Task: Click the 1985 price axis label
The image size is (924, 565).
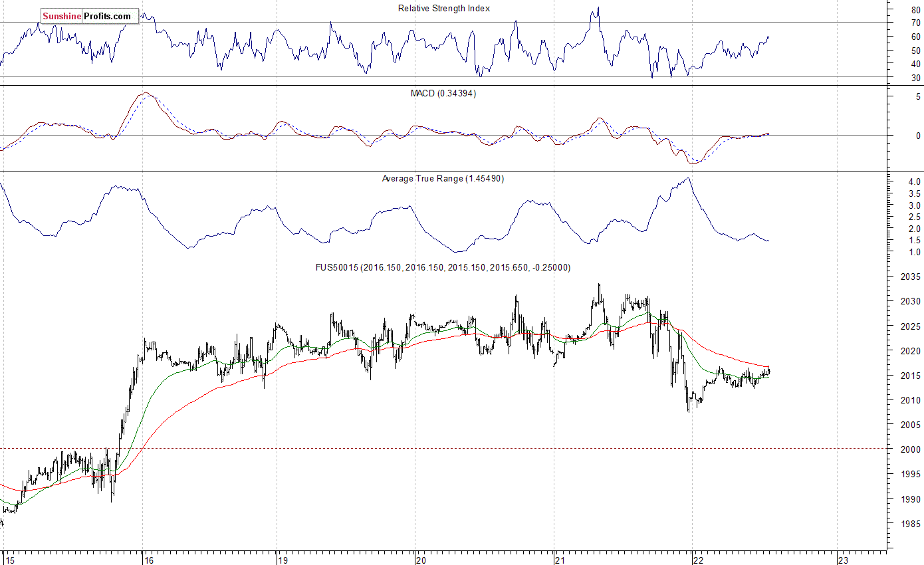Action: [911, 524]
